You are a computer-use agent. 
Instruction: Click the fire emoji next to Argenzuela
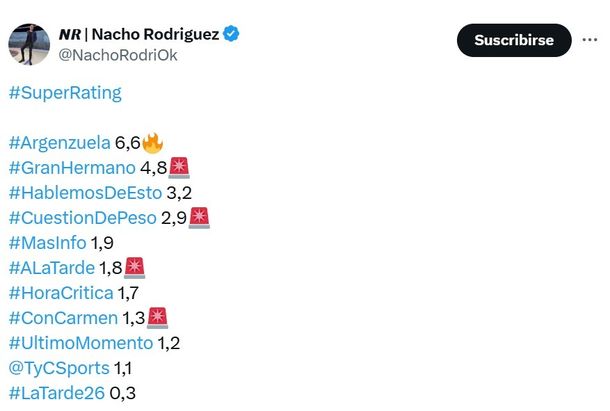(x=153, y=141)
